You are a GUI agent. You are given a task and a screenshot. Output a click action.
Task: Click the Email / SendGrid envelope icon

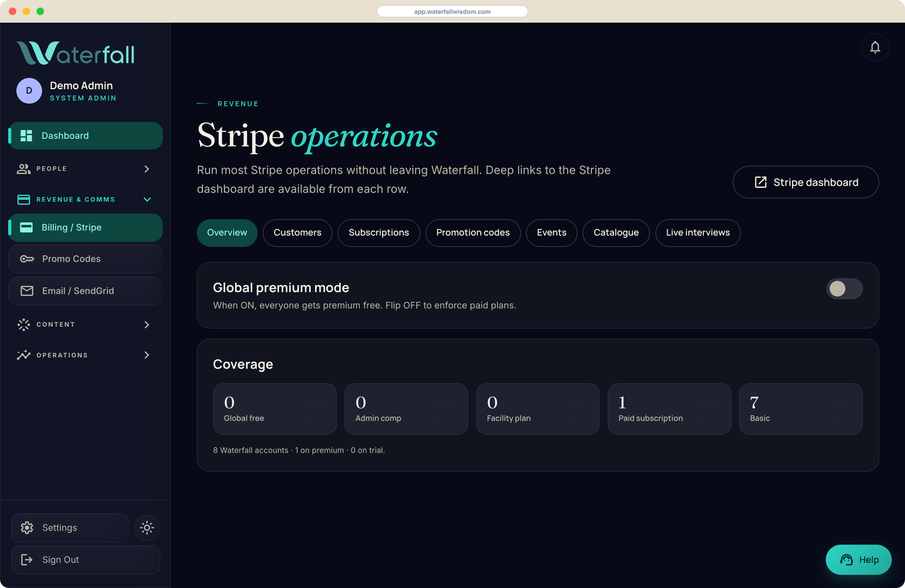click(x=27, y=291)
